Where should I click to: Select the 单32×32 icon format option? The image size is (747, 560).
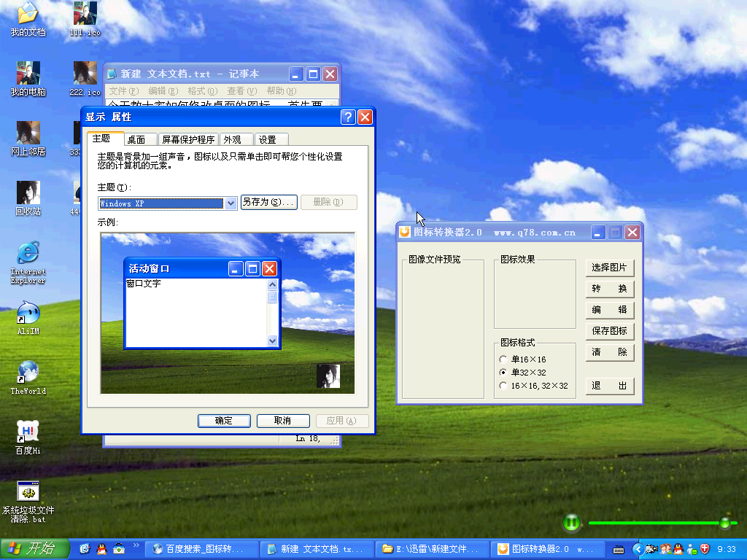click(x=503, y=372)
